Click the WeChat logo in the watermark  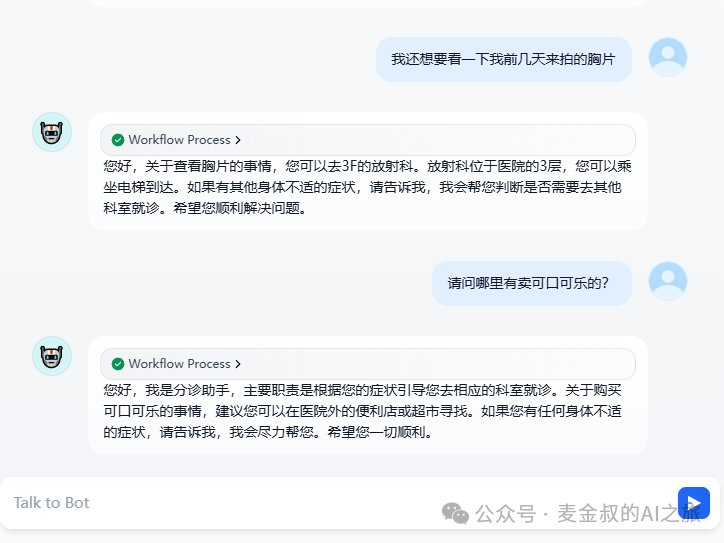[455, 514]
